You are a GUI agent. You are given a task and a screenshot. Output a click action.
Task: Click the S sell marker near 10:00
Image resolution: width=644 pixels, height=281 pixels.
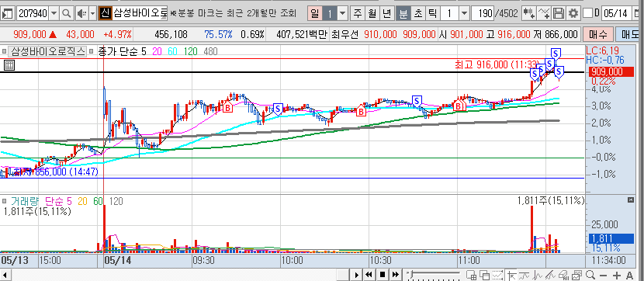tap(278, 109)
